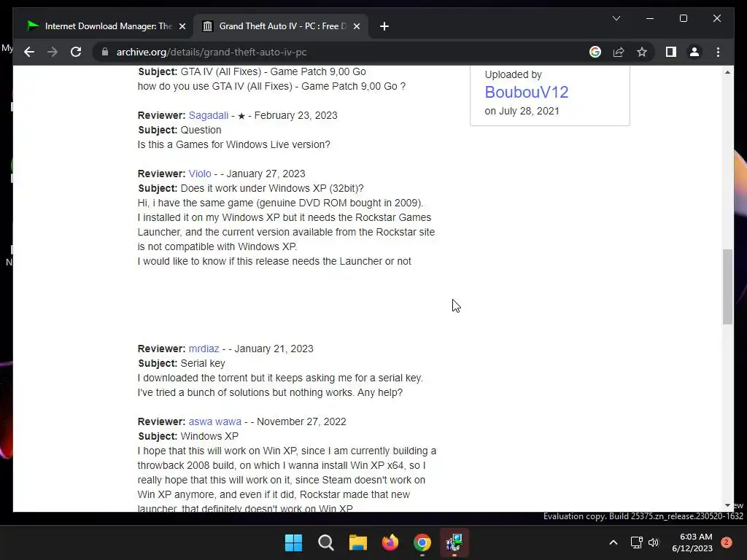Viewport: 747px width, 560px height.
Task: Share this page icon
Action: (x=619, y=52)
